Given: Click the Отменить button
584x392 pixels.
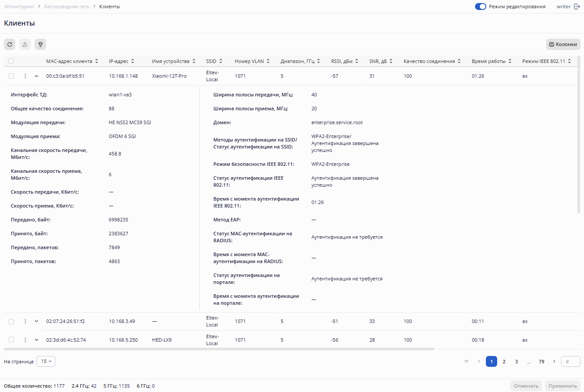Looking at the screenshot, I should point(526,386).
